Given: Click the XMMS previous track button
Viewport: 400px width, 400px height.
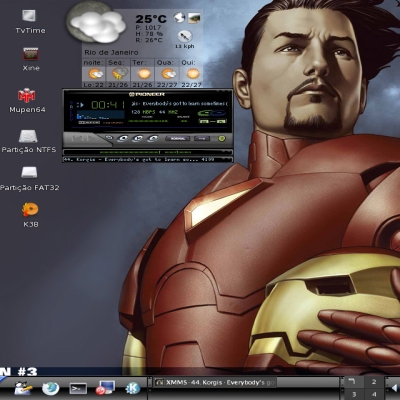Looking at the screenshot, I should (x=77, y=138).
